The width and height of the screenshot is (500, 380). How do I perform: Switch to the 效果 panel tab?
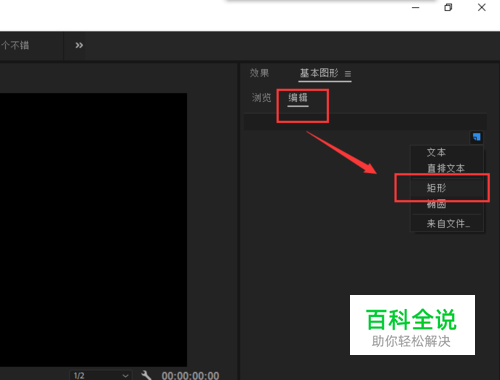click(259, 73)
